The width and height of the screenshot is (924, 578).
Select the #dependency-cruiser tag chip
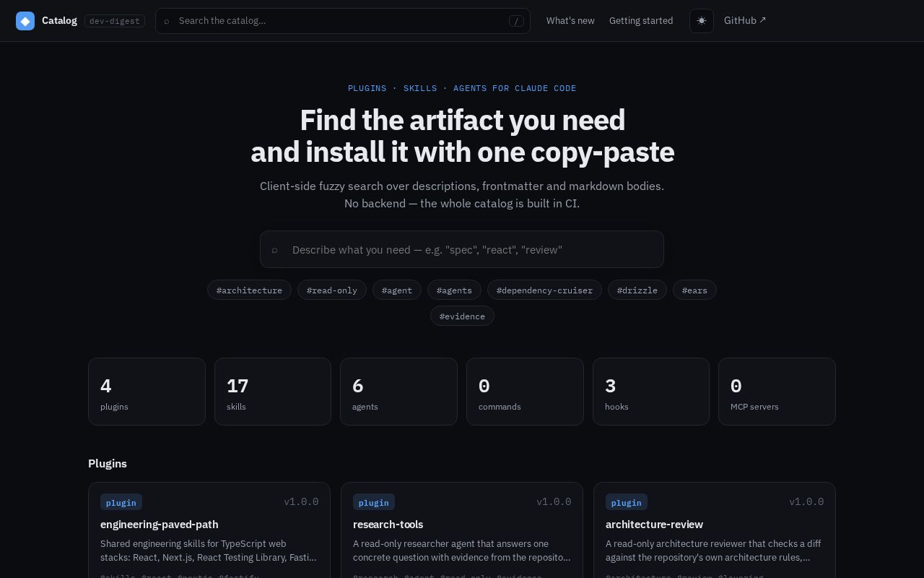tap(544, 290)
